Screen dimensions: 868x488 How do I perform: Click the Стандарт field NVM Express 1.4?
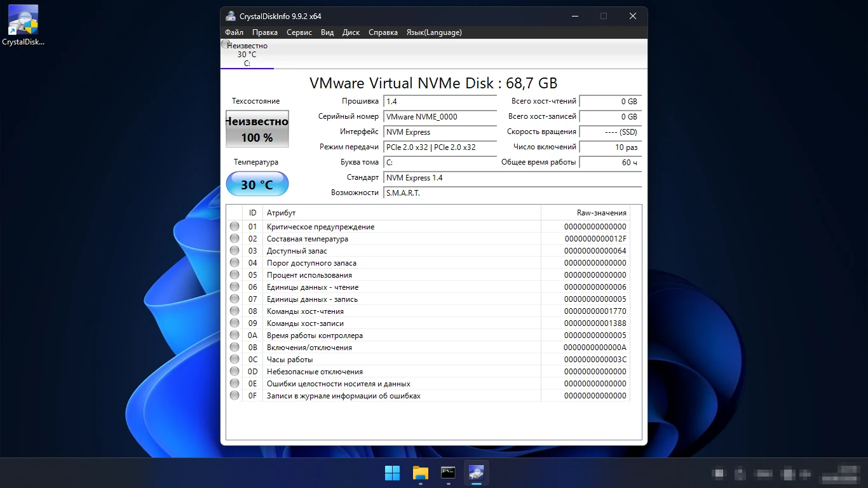(513, 178)
